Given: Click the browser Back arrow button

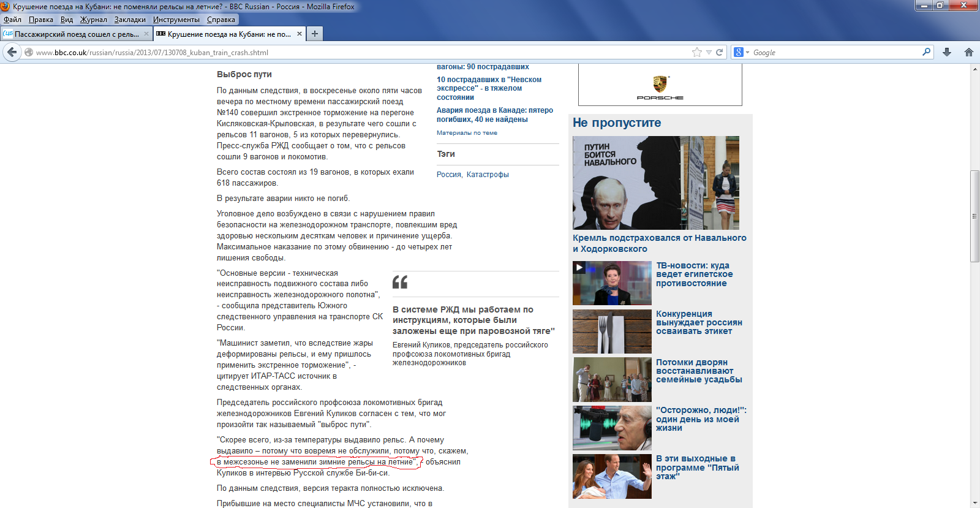Looking at the screenshot, I should (x=12, y=53).
